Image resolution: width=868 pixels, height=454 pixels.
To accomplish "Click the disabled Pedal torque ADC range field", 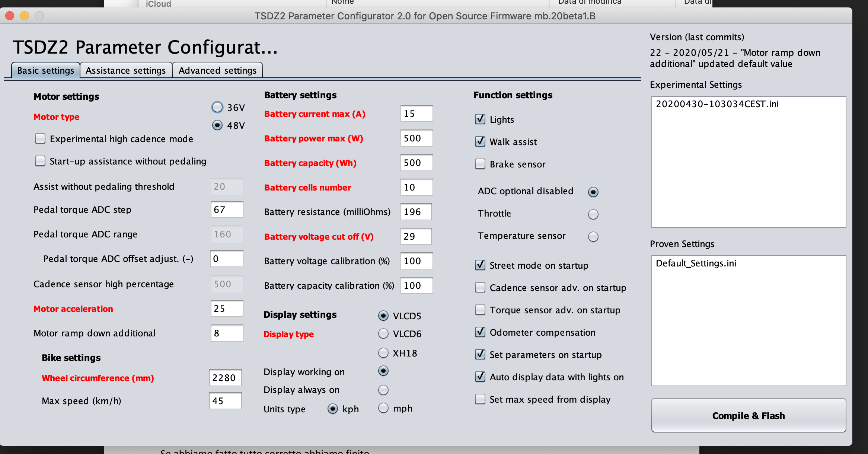I will point(227,234).
